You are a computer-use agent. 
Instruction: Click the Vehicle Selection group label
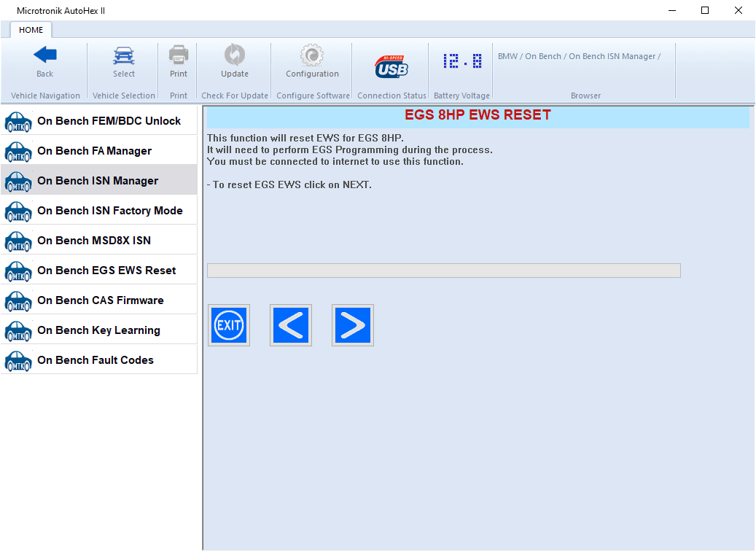coord(124,96)
